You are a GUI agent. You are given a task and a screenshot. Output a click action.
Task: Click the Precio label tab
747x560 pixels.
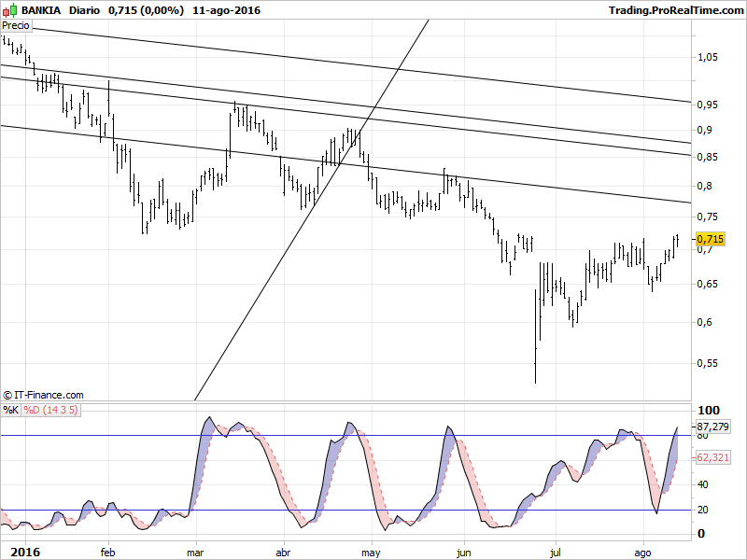click(x=17, y=26)
